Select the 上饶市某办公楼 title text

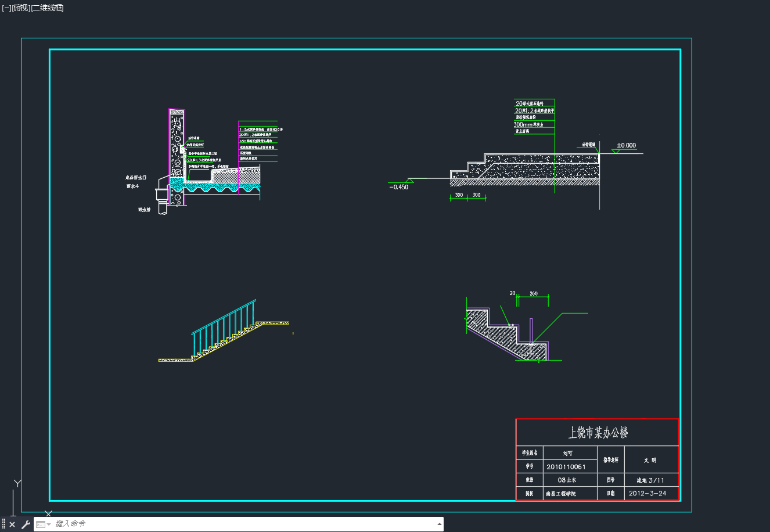(x=598, y=433)
